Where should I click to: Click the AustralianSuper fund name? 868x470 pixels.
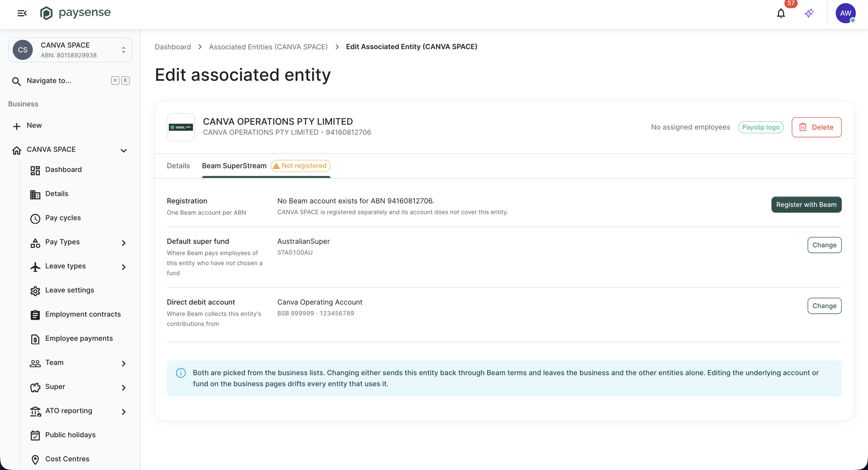coord(303,241)
